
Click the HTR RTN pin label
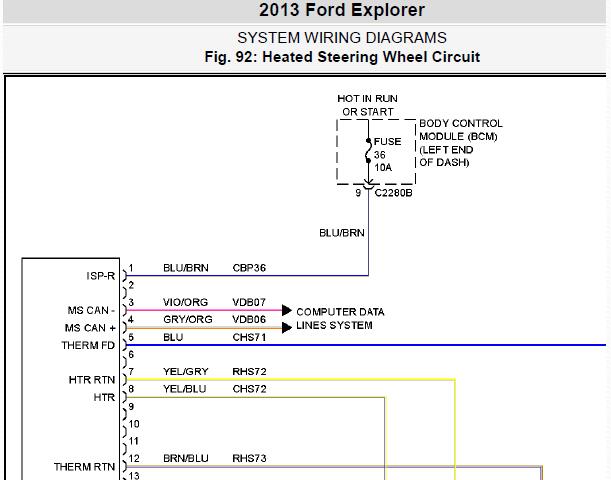[x=92, y=380]
